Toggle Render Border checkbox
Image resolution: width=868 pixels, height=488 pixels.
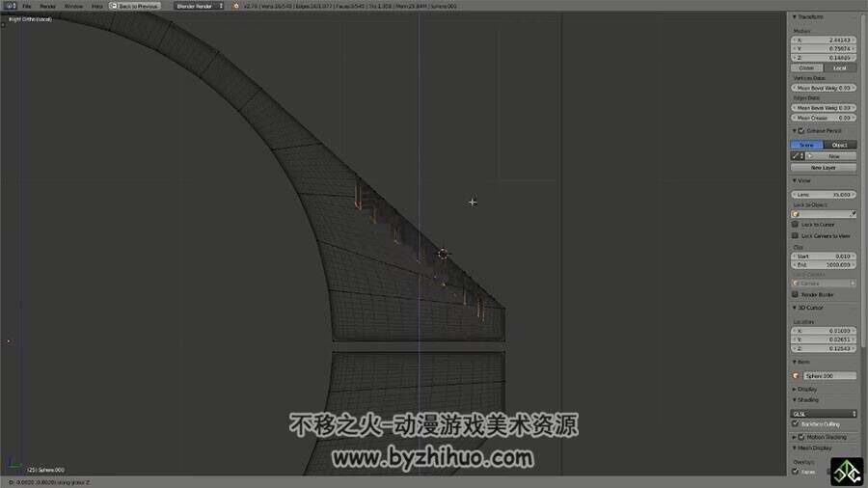point(795,294)
